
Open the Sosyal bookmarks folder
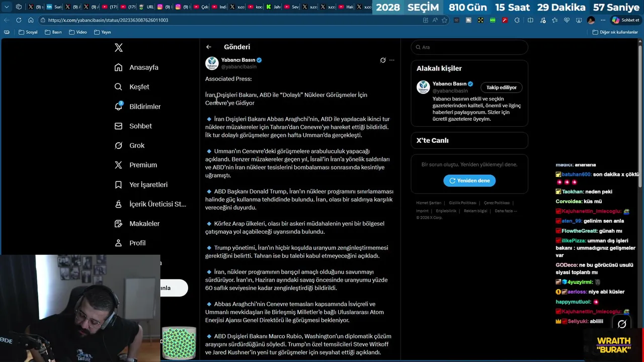28,32
